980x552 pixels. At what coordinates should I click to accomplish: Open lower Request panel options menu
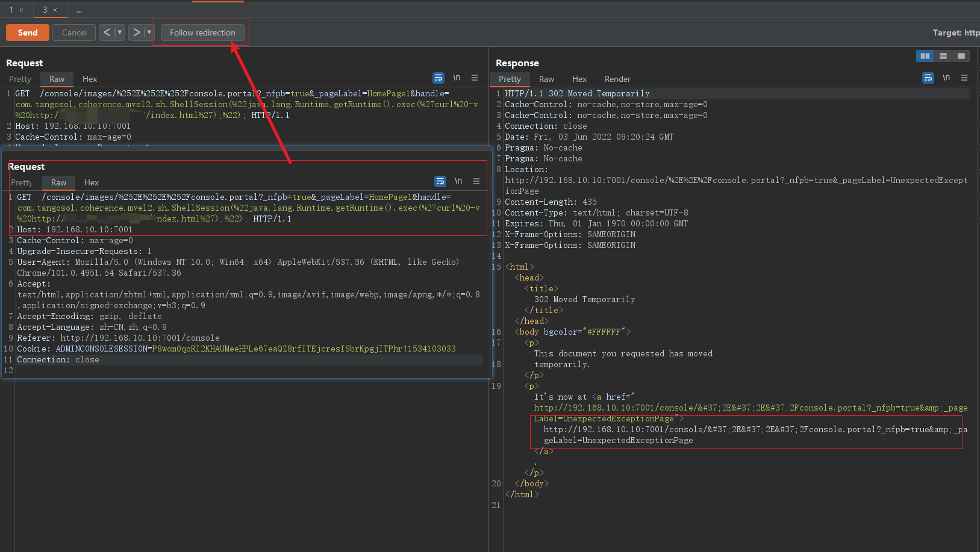coord(476,181)
